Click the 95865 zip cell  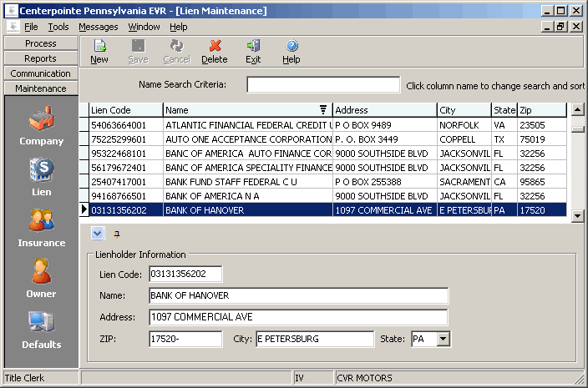point(542,182)
